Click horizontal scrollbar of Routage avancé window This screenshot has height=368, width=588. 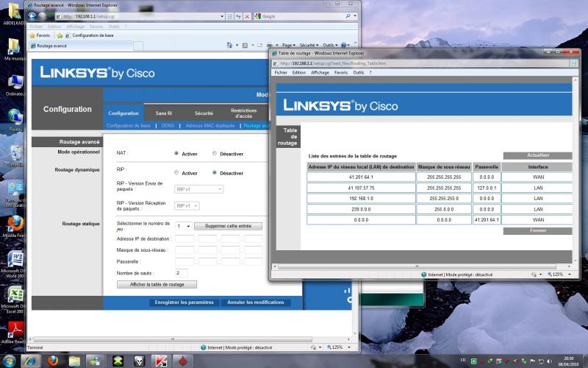173,339
